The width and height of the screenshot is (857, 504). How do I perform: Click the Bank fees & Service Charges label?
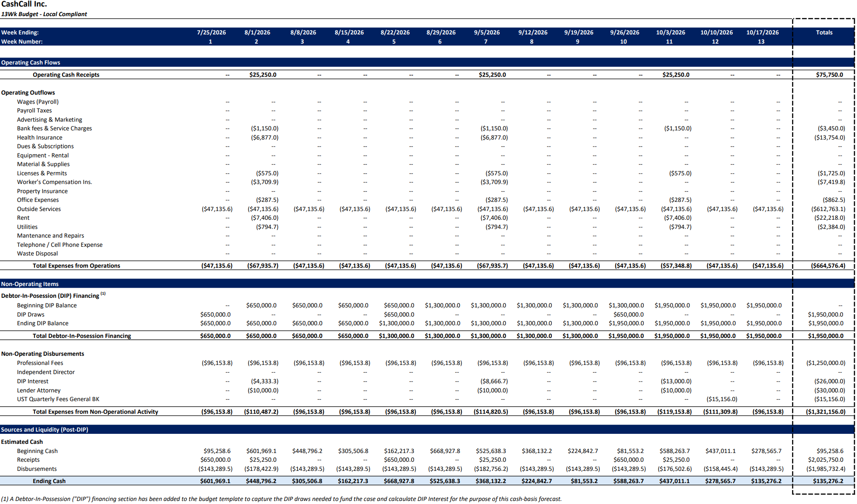(x=54, y=128)
